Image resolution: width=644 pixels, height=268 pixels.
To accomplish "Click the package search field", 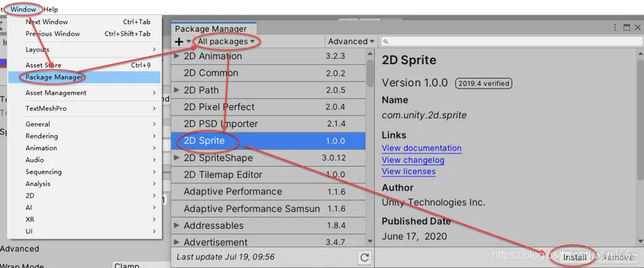I will (511, 41).
